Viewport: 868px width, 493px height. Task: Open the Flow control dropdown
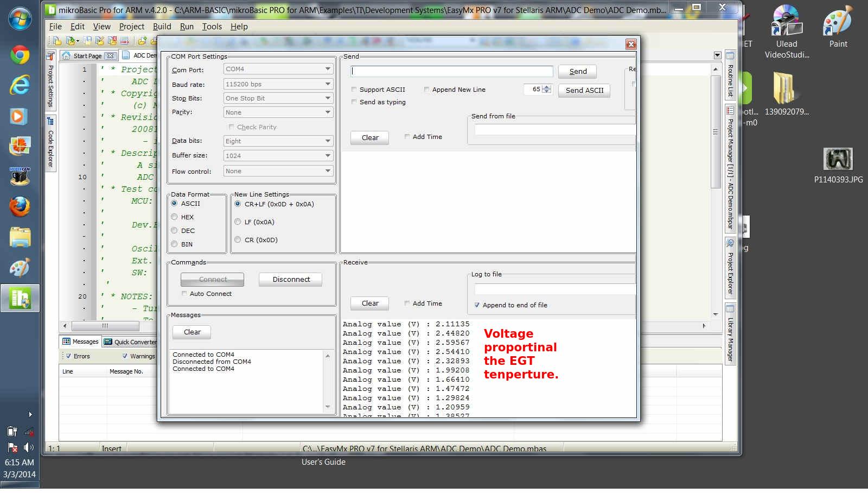(x=278, y=171)
